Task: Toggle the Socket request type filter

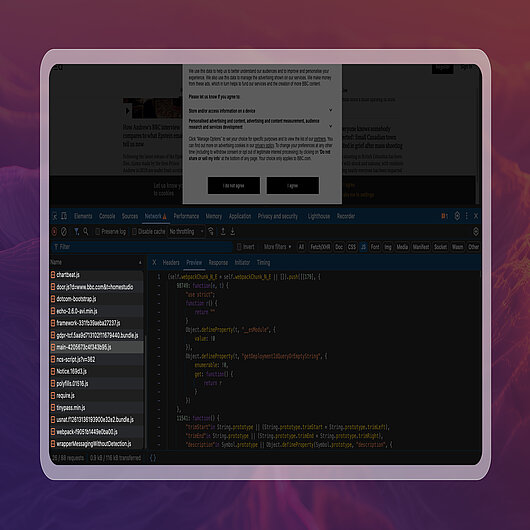Action: 440,247
